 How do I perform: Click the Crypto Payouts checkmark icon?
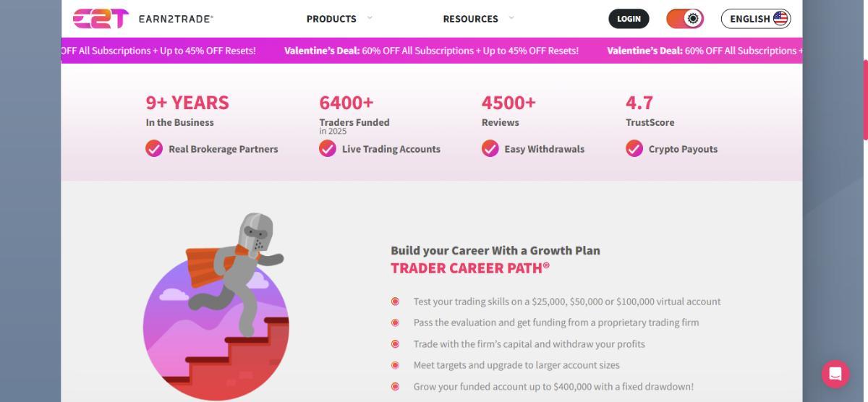click(634, 149)
